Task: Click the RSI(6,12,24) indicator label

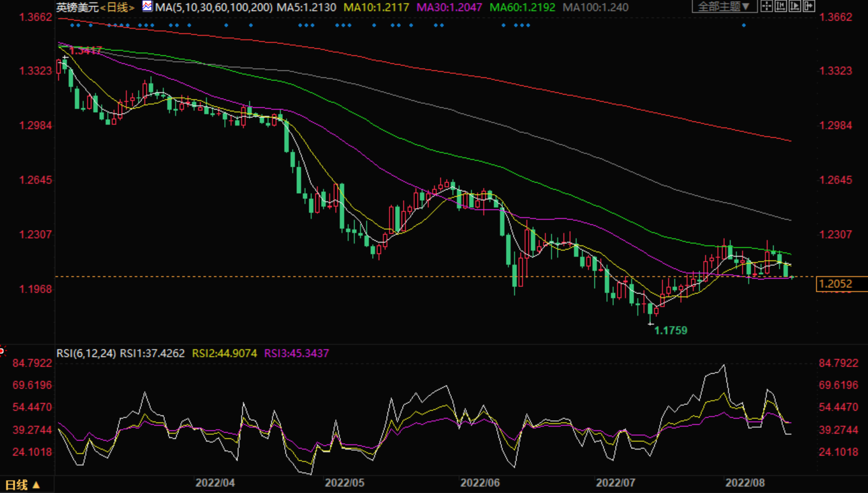Action: coord(86,353)
